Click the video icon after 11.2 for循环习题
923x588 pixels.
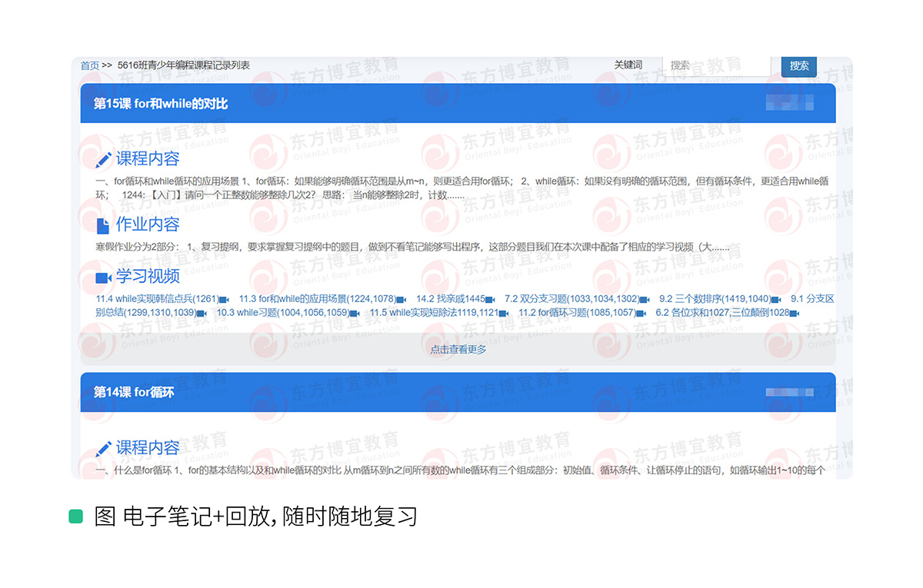tap(641, 314)
